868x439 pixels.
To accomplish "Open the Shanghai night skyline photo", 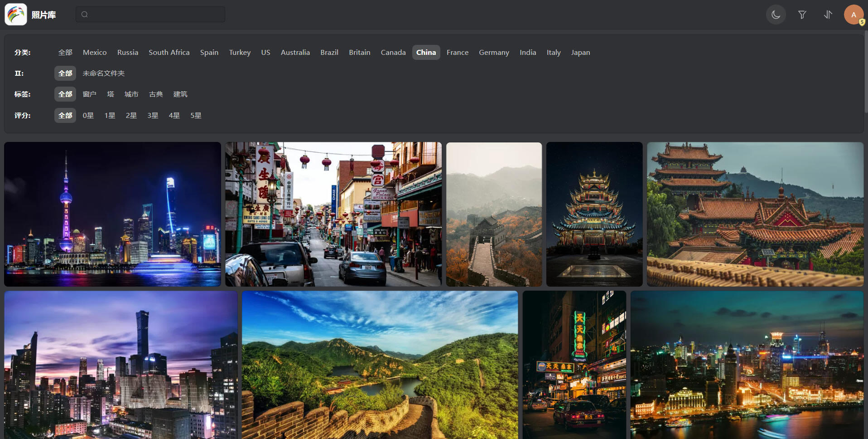I will click(112, 214).
